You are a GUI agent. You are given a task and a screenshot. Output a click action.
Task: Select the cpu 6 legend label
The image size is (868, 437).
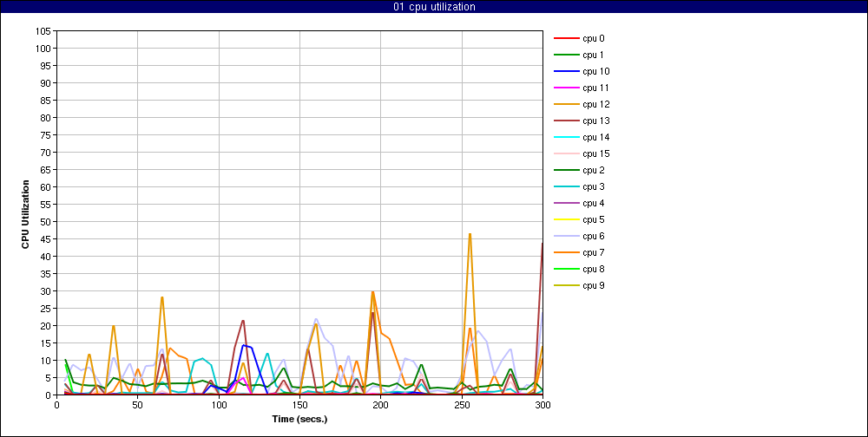594,236
